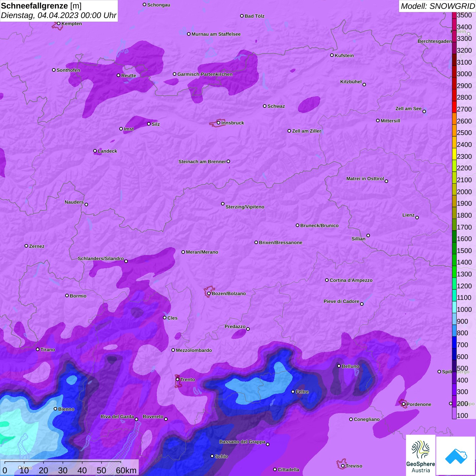The image size is (476, 476).
Task: Click the Bormio location marker dot
Action: pos(67,295)
